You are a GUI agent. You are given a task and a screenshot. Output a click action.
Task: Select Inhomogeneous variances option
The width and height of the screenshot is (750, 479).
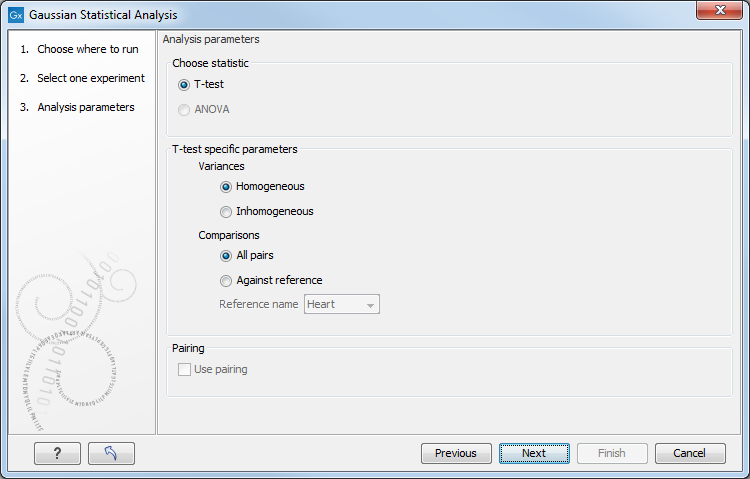coord(227,212)
